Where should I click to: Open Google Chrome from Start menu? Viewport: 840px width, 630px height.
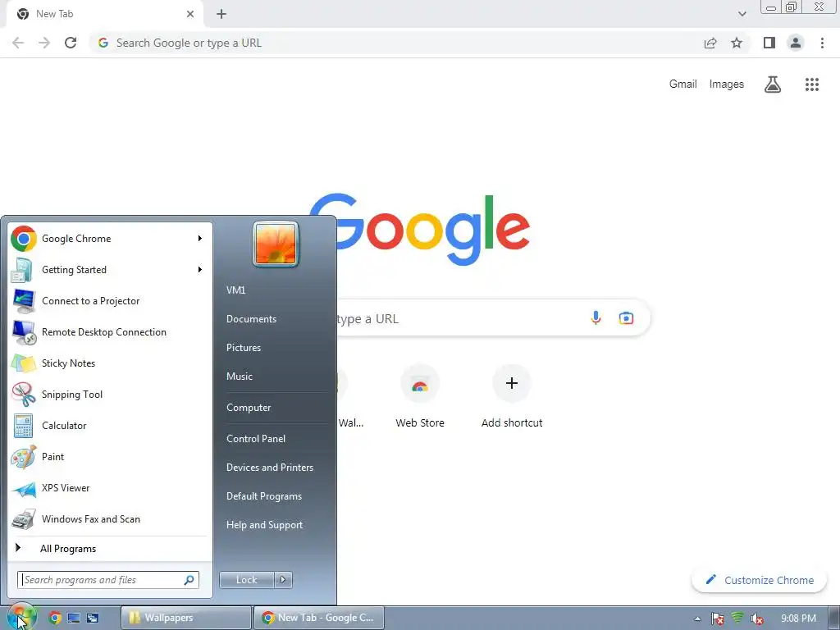(107, 239)
